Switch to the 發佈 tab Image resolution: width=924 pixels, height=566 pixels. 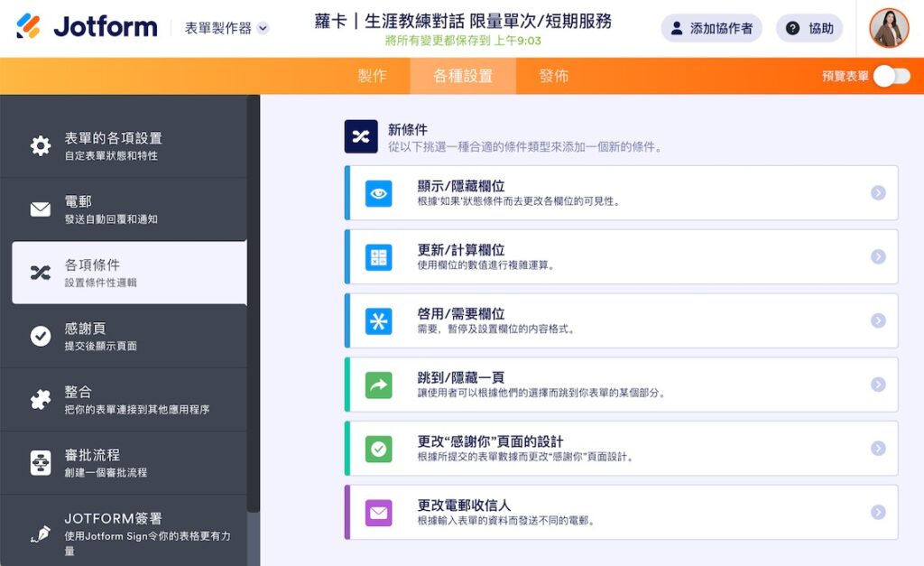(554, 76)
